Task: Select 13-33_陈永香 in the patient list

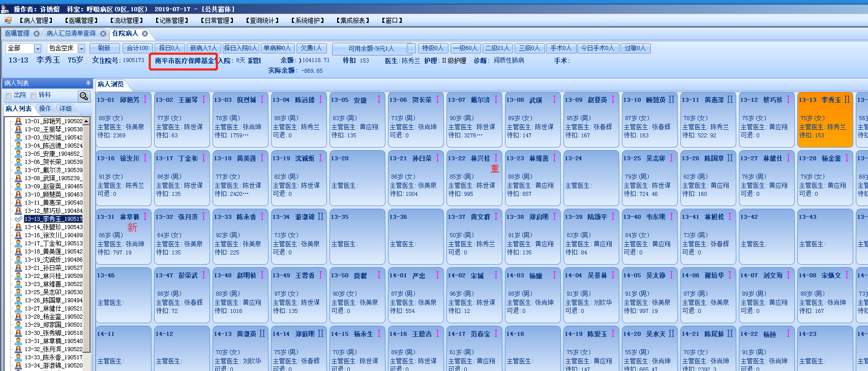Action: pos(53,357)
